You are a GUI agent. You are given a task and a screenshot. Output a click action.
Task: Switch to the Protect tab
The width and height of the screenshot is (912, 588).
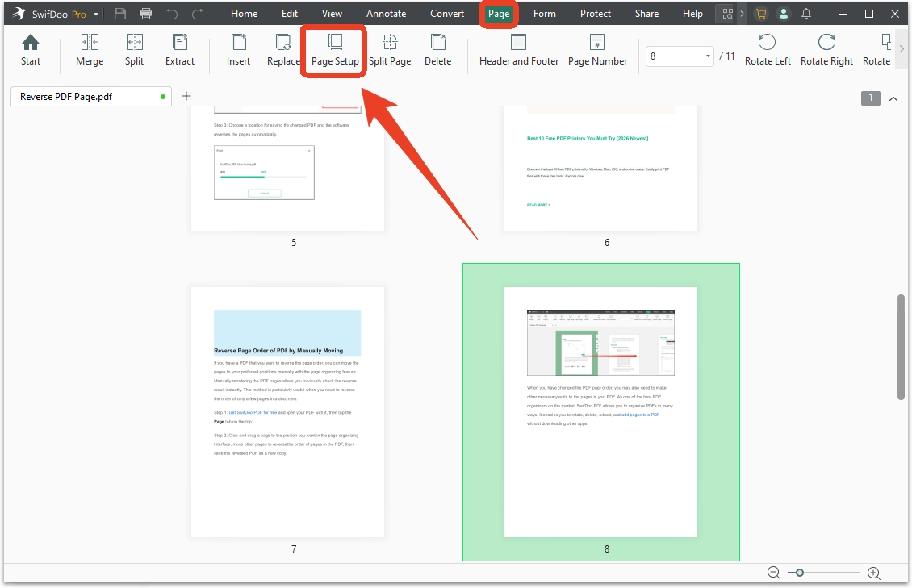click(596, 14)
